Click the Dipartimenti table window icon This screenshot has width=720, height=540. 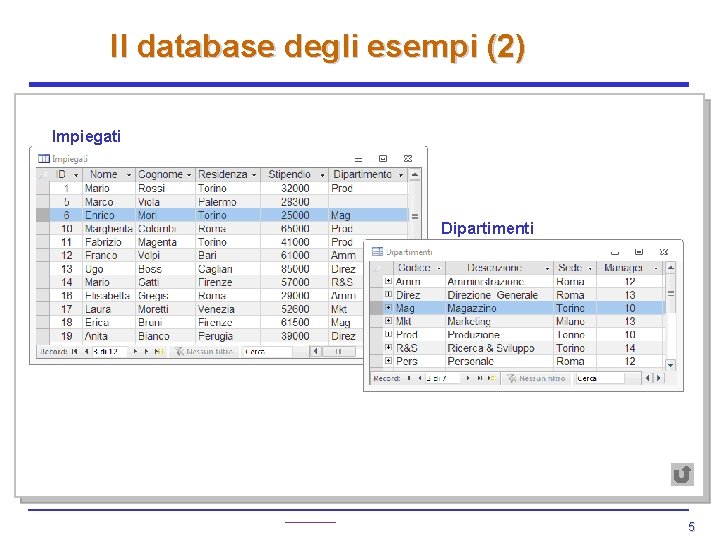click(x=377, y=252)
